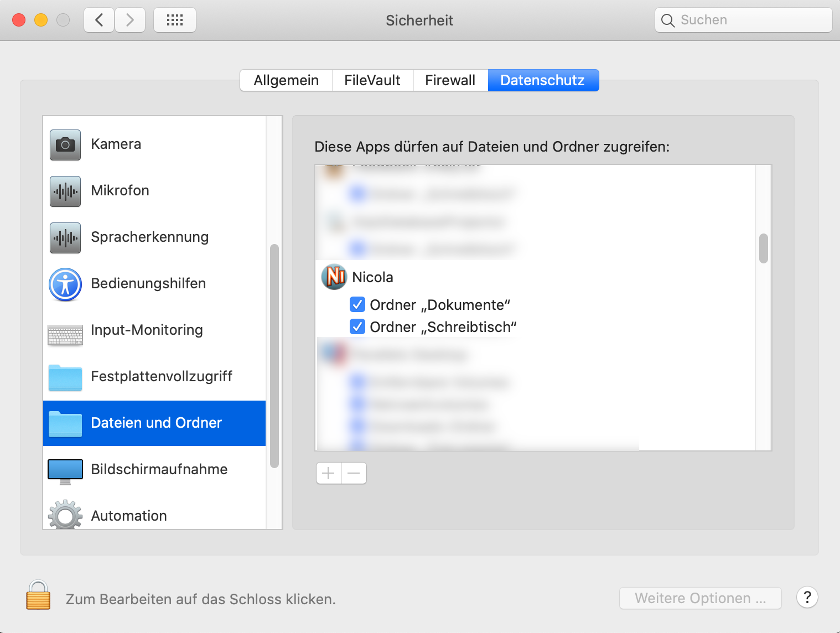Click the Nicola app icon
This screenshot has width=840, height=633.
[x=334, y=277]
